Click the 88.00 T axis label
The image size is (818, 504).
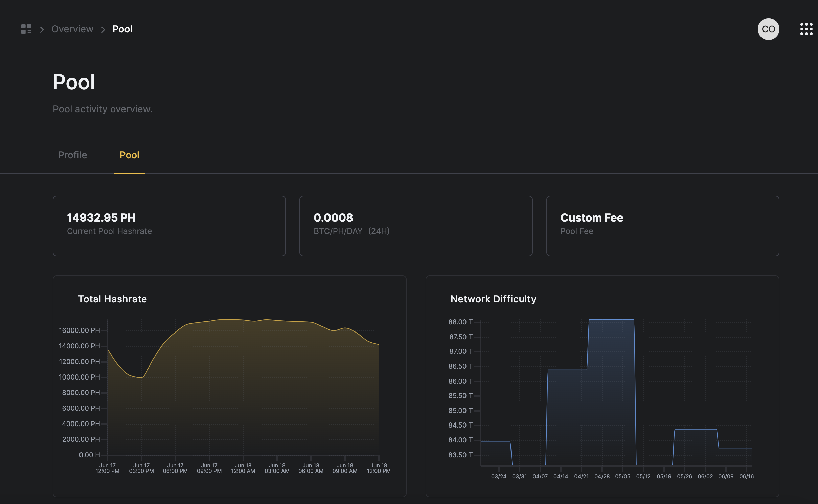pyautogui.click(x=461, y=322)
